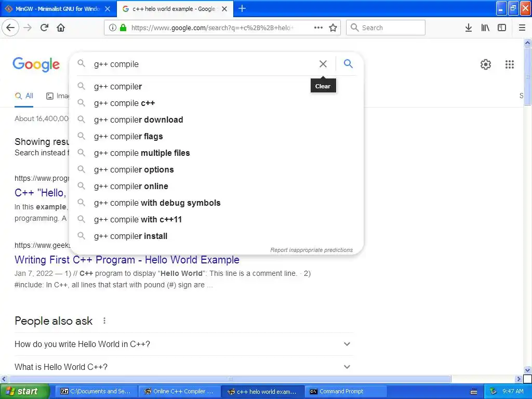Click into the Google search input field
The width and height of the screenshot is (532, 399).
point(204,64)
